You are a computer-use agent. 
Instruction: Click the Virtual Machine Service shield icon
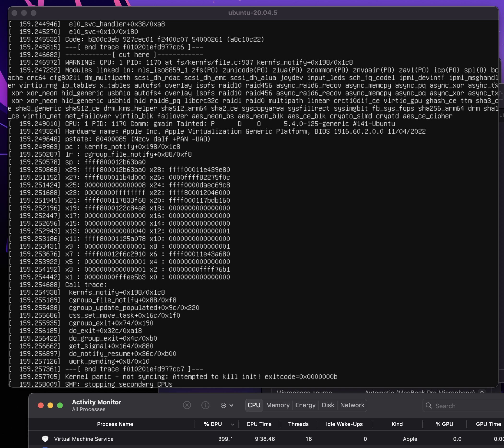click(x=45, y=439)
